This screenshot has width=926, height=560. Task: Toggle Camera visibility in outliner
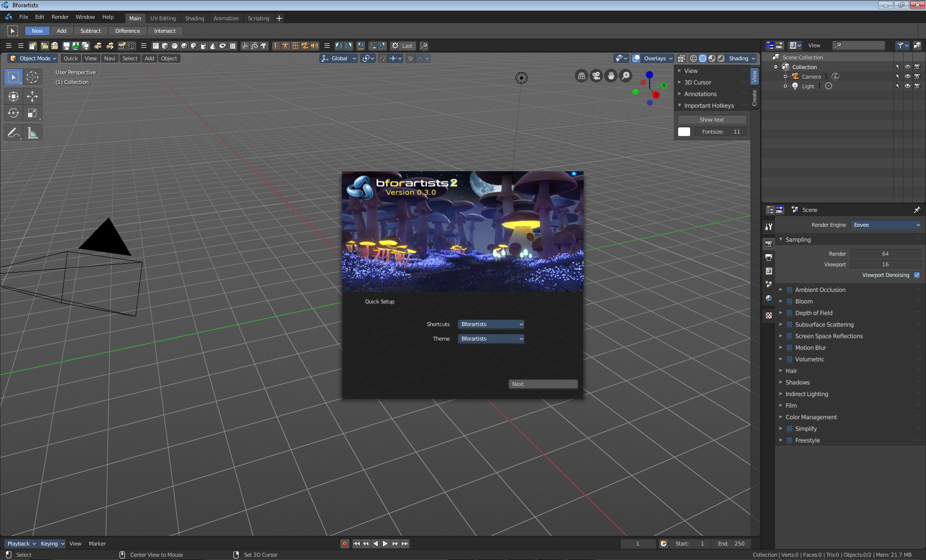pos(907,77)
